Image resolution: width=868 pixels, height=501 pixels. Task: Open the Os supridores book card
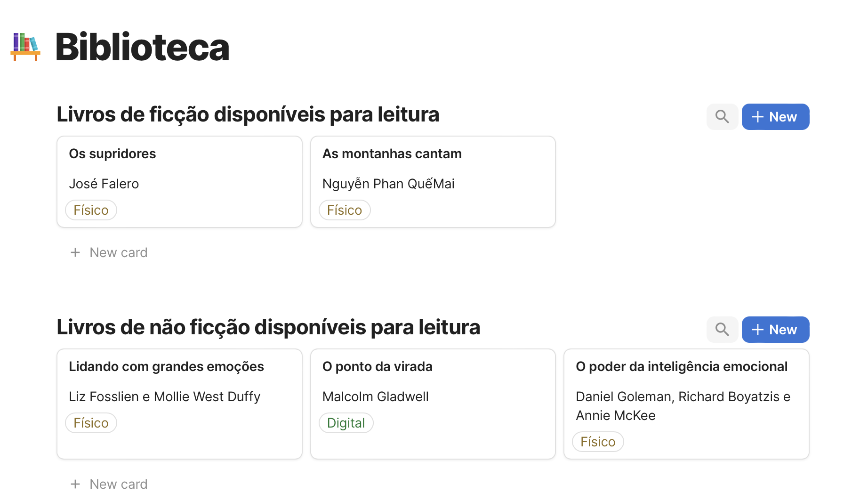click(x=179, y=182)
